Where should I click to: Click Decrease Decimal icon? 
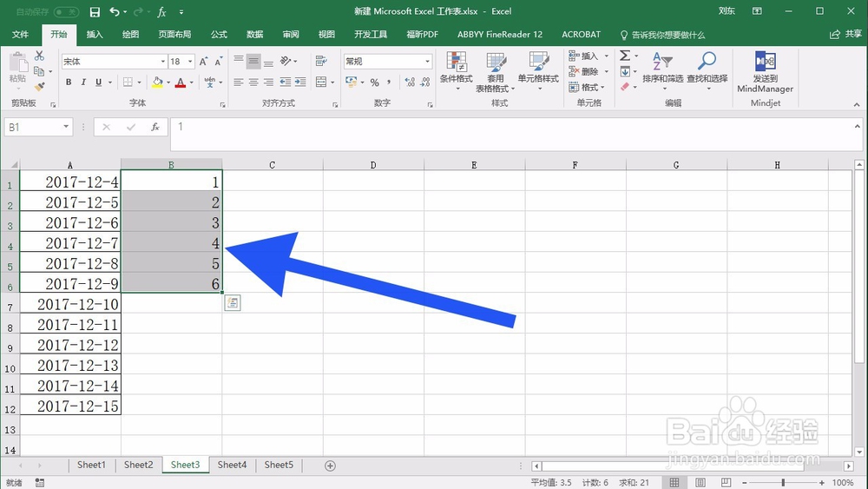pyautogui.click(x=424, y=83)
